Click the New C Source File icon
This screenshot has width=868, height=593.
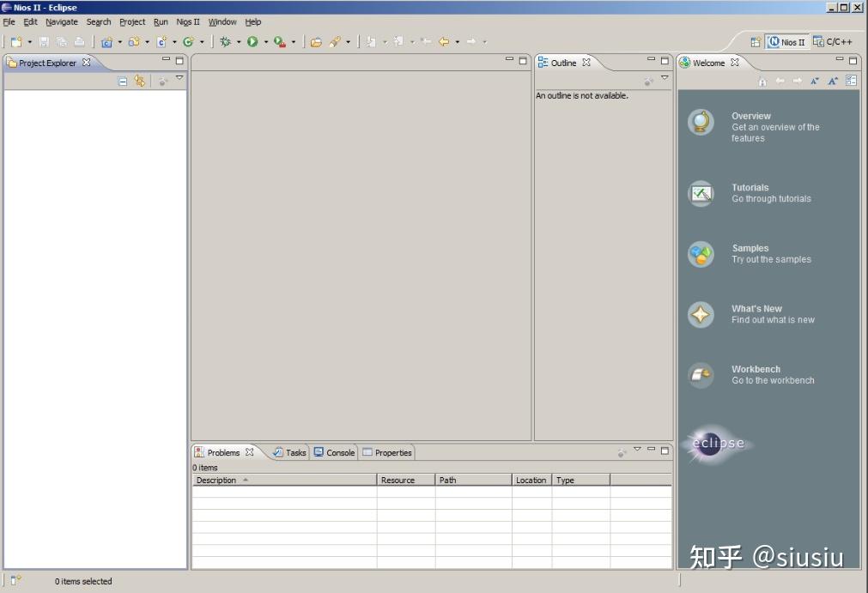tap(161, 41)
